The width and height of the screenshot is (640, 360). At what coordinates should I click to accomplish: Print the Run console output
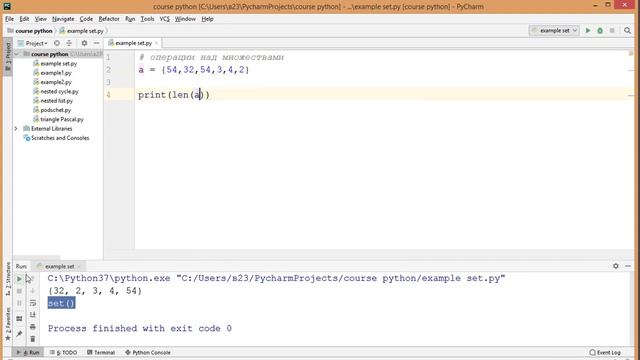tap(33, 327)
